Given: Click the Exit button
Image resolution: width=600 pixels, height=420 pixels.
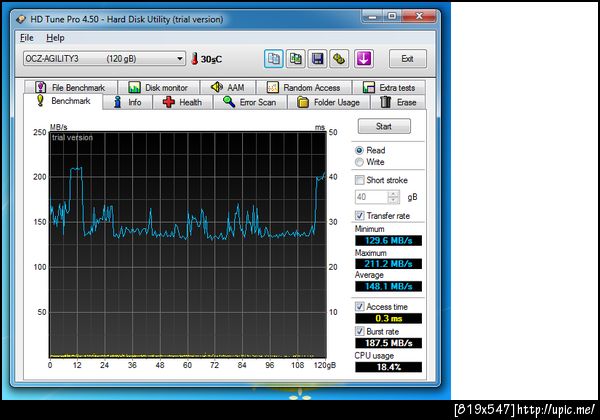Looking at the screenshot, I should point(408,59).
